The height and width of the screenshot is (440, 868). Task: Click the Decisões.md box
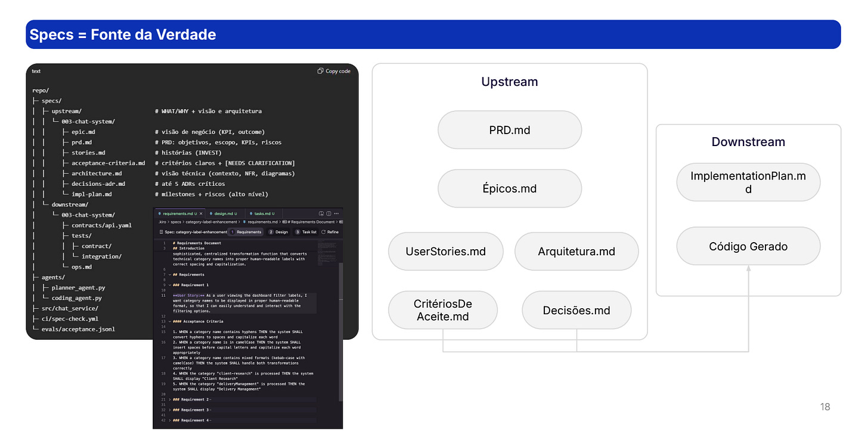click(576, 310)
